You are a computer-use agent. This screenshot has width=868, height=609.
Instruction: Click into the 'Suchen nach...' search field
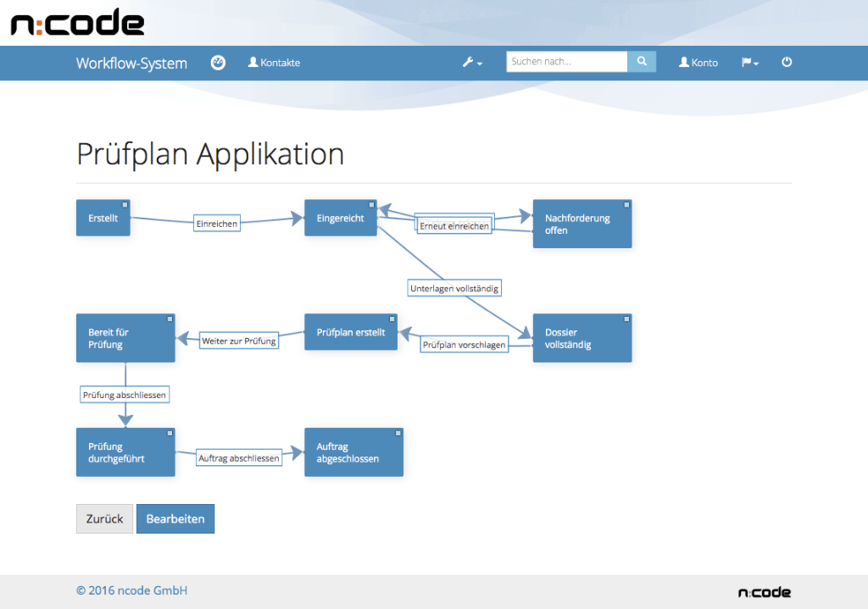pos(567,61)
